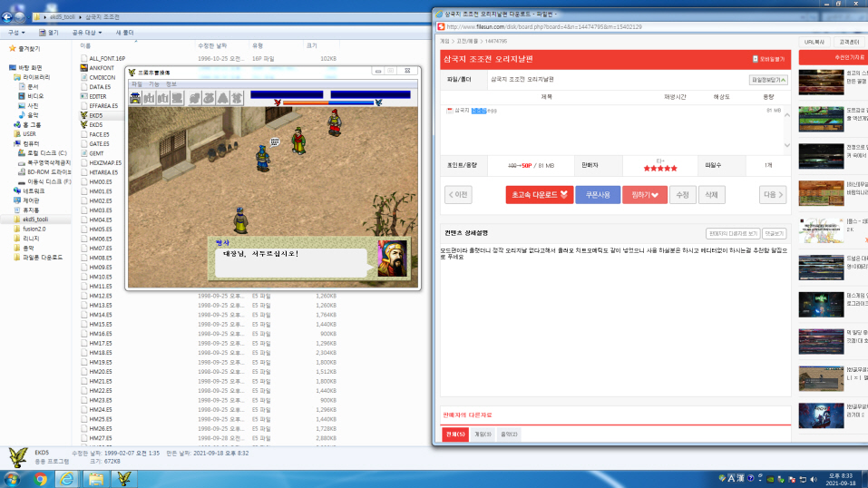Screen dimensions: 868x488
Task: Sort by 수정한 날짜 column header
Action: pos(212,46)
